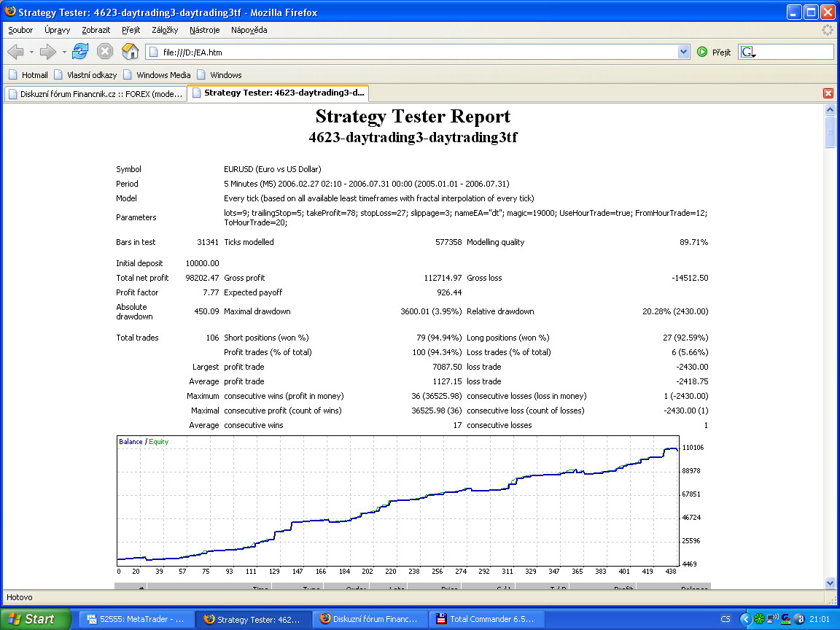840x630 pixels.
Task: Go to the Home page icon
Action: tap(130, 51)
